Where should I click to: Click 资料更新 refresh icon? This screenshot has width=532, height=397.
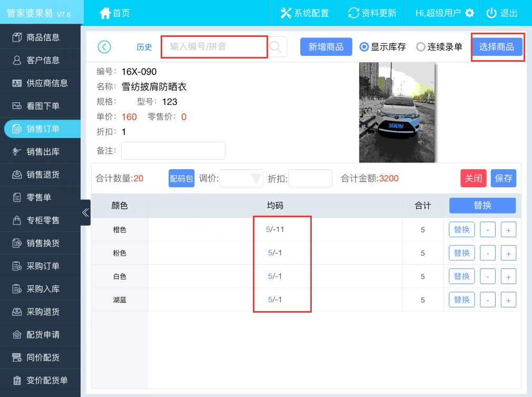pos(353,13)
